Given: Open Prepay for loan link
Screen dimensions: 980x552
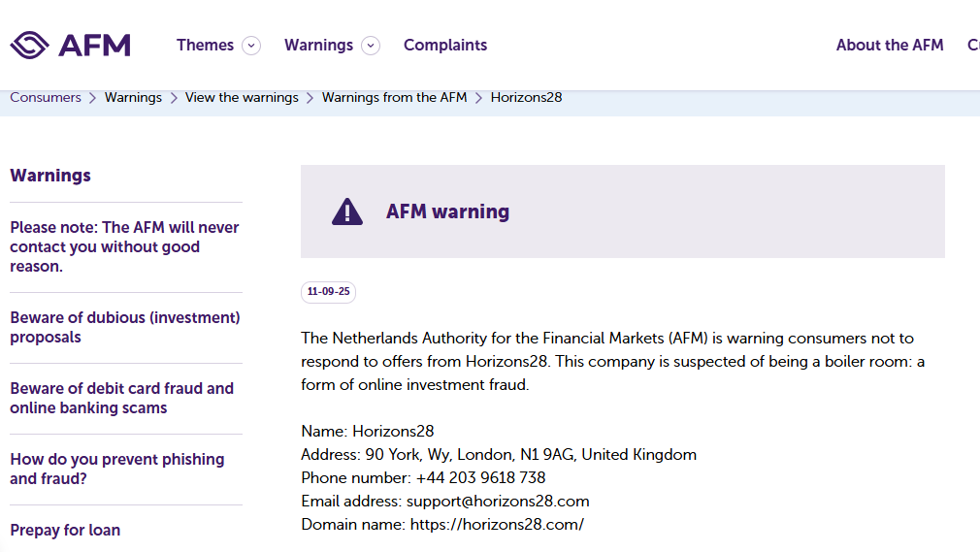Looking at the screenshot, I should click(65, 530).
